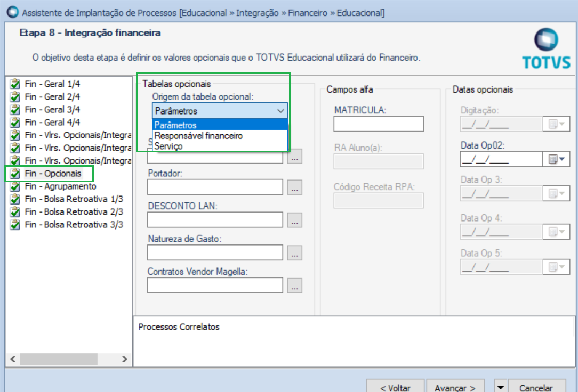Click the Portador input field
This screenshot has width=578, height=392.
215,187
